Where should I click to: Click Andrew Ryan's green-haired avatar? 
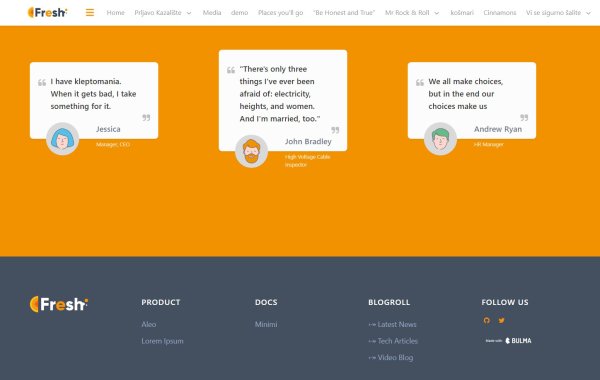click(440, 139)
